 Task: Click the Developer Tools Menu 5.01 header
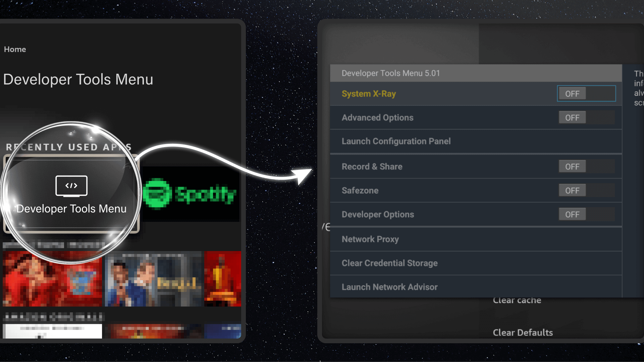[x=476, y=73]
